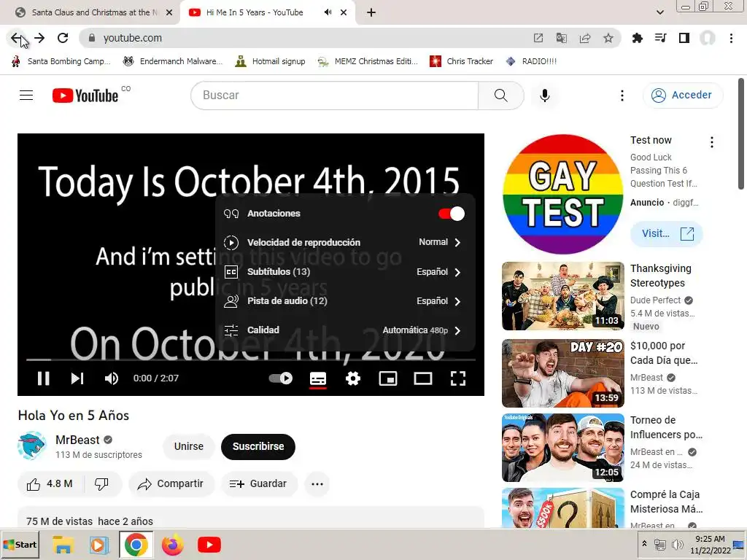Screen dimensions: 747x560
Task: Expand the tab search chevron
Action: point(659,12)
